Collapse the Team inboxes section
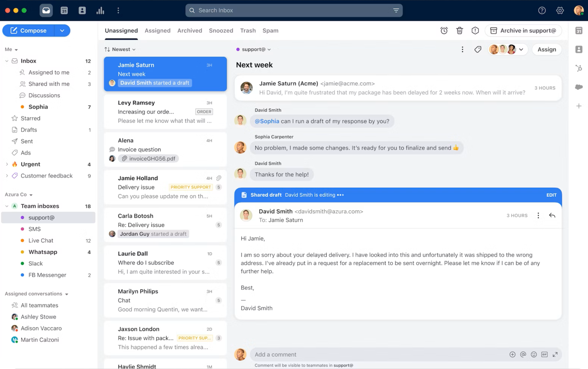Image resolution: width=588 pixels, height=369 pixels. 7,206
